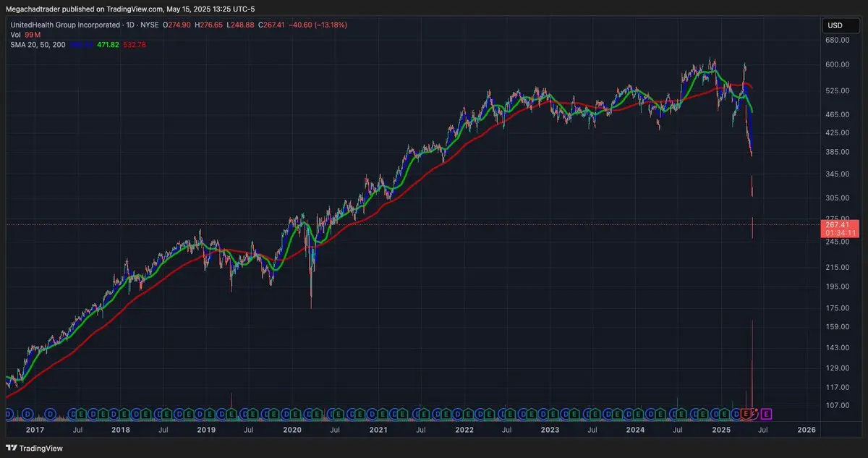Click the 2017 time axis label
This screenshot has width=868, height=458.
pyautogui.click(x=35, y=430)
